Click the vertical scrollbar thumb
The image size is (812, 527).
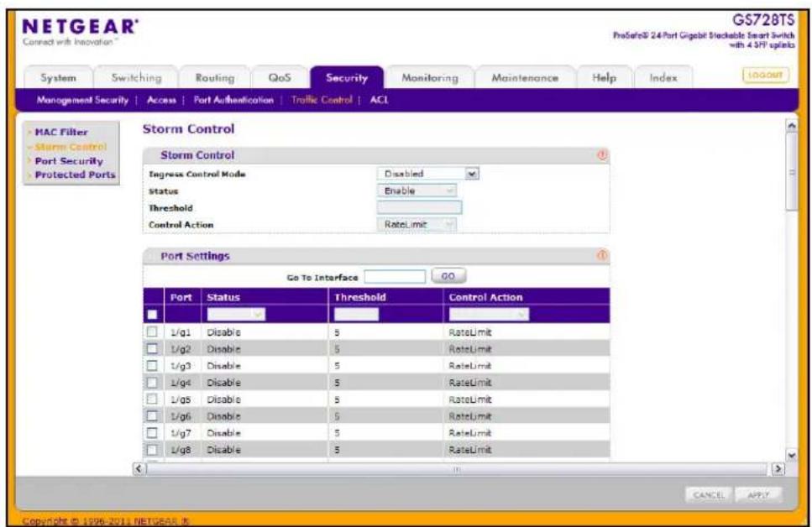(x=791, y=172)
